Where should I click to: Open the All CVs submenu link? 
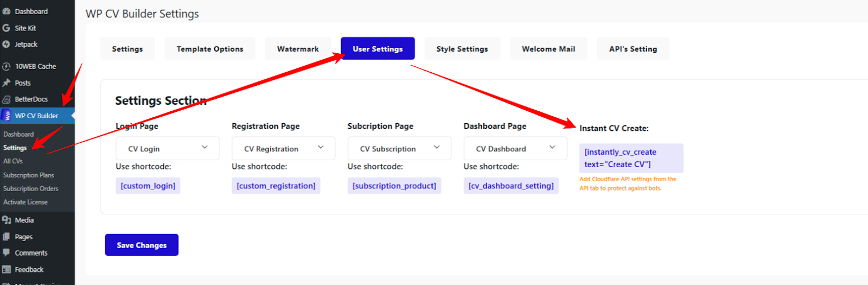(x=13, y=161)
